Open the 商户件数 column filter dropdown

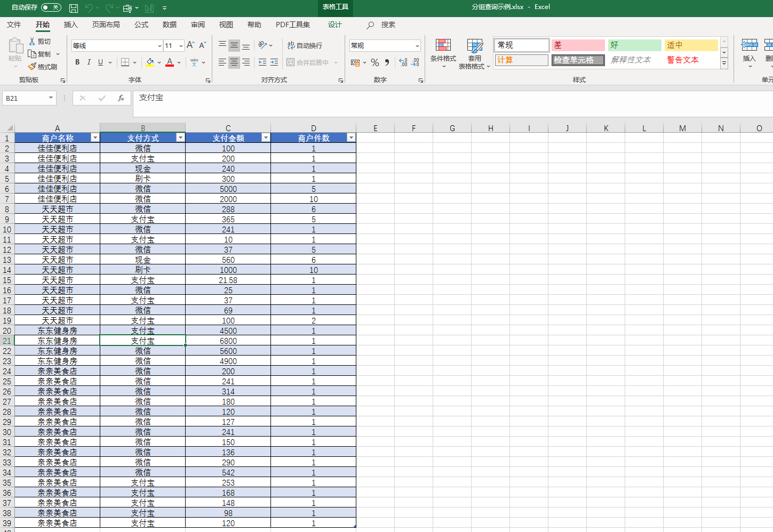coord(351,138)
